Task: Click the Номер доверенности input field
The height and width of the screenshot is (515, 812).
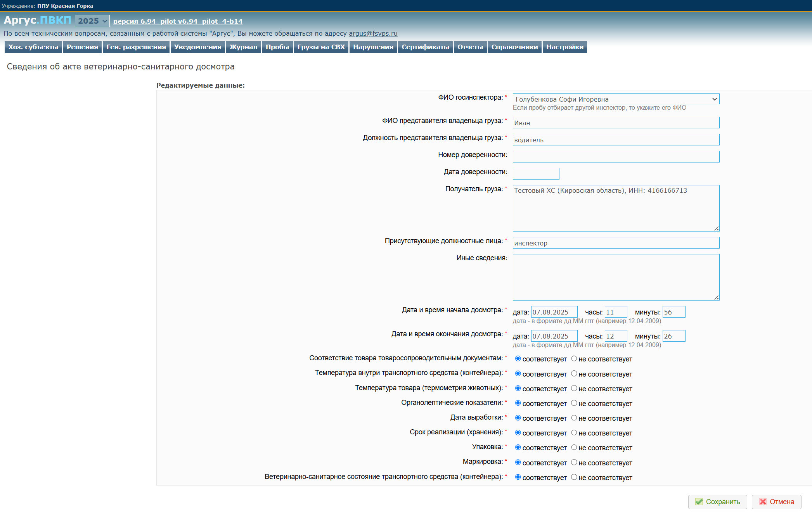Action: point(616,157)
